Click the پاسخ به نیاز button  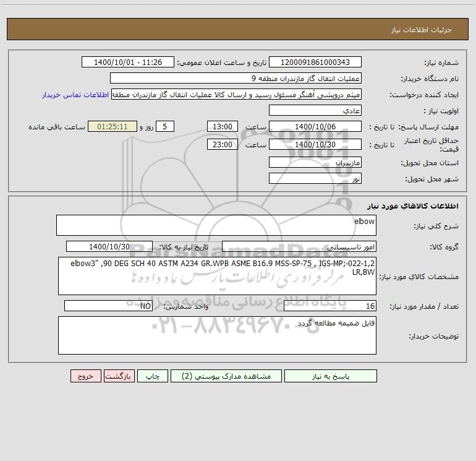pos(331,376)
